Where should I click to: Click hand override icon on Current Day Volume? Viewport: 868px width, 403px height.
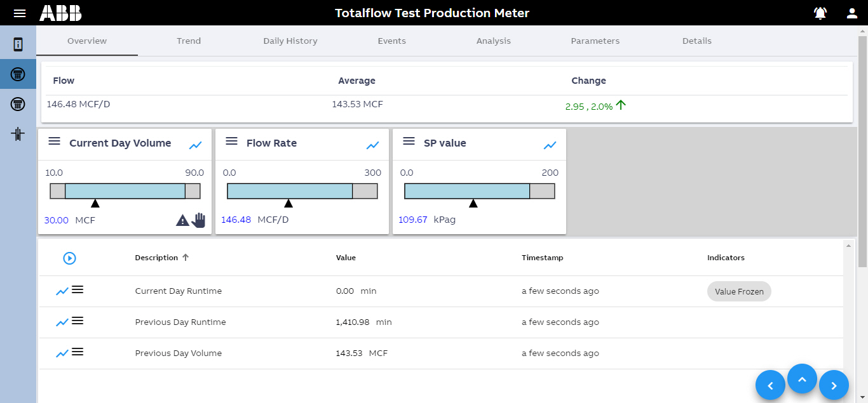(199, 220)
